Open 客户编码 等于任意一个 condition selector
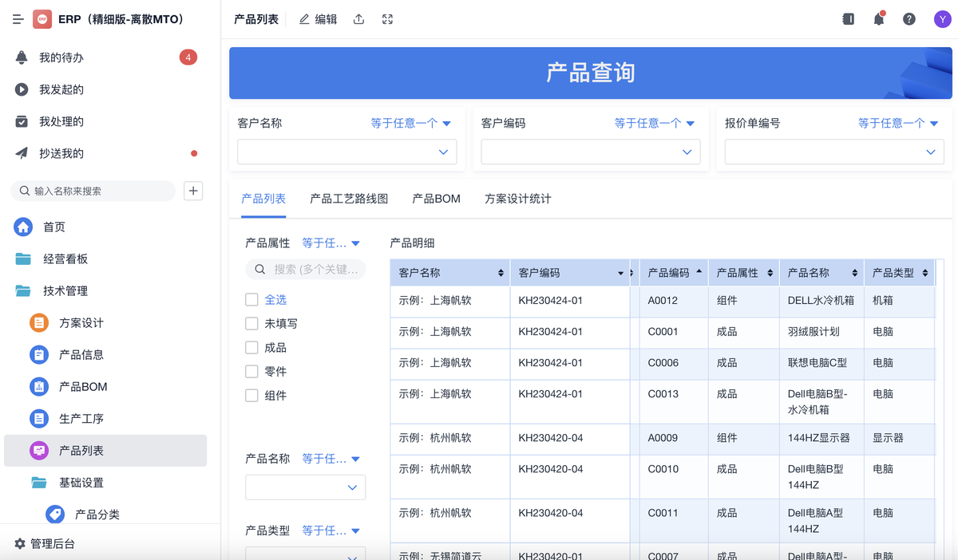The width and height of the screenshot is (958, 560). tap(654, 124)
